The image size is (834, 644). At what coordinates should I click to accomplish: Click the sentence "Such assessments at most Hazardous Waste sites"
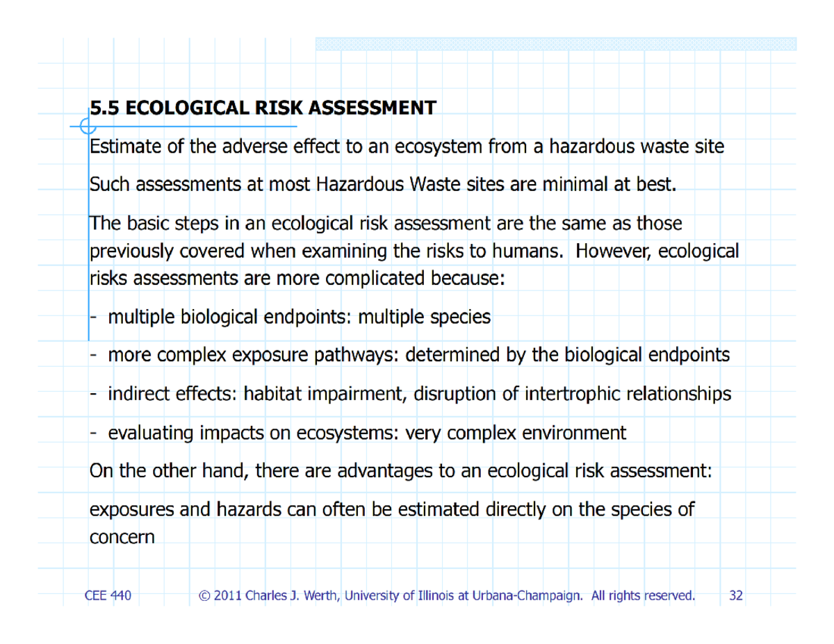[383, 185]
